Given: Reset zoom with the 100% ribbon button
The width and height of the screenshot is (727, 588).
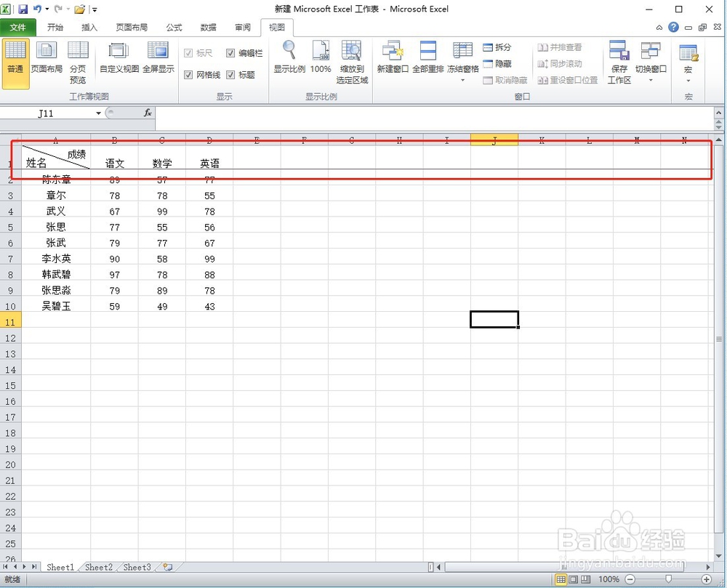Looking at the screenshot, I should pos(321,58).
